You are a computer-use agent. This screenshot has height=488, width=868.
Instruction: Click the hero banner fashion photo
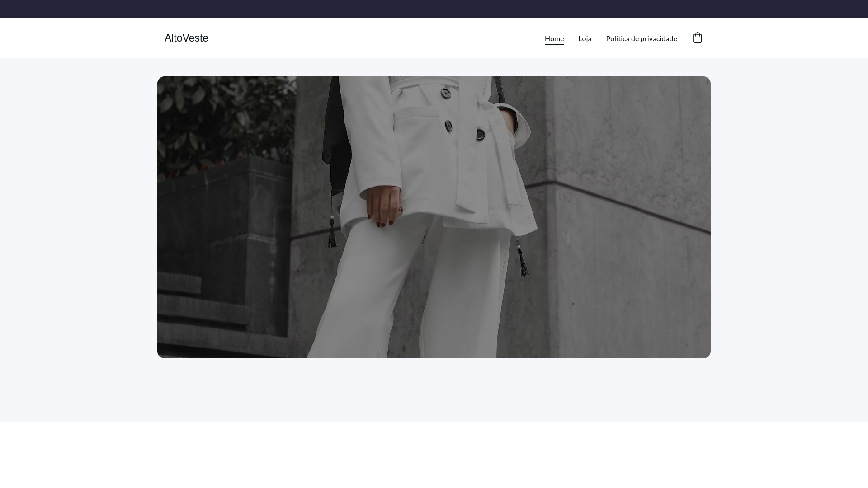(x=434, y=217)
